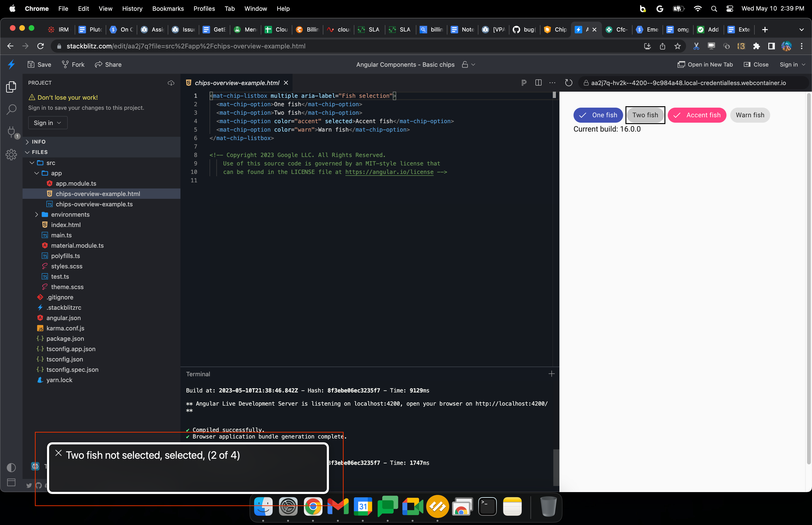Image resolution: width=812 pixels, height=525 pixels.
Task: Click the preview URL address field
Action: (692, 83)
